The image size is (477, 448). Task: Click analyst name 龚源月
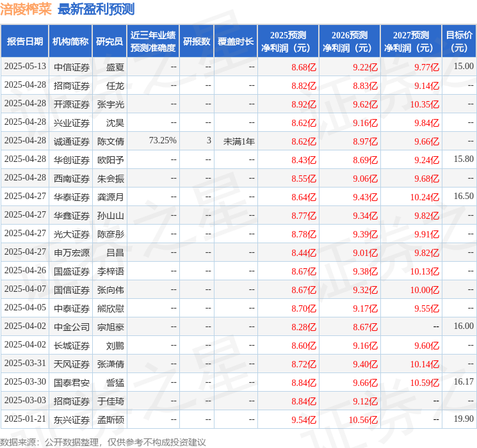tap(110, 197)
